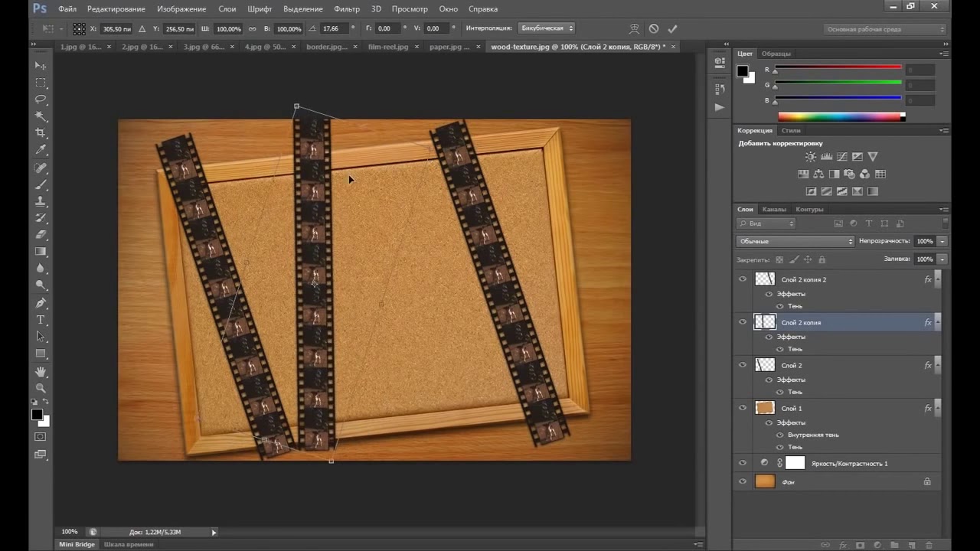Open the layer filter Вид dropdown
Image resolution: width=980 pixels, height=551 pixels.
766,223
